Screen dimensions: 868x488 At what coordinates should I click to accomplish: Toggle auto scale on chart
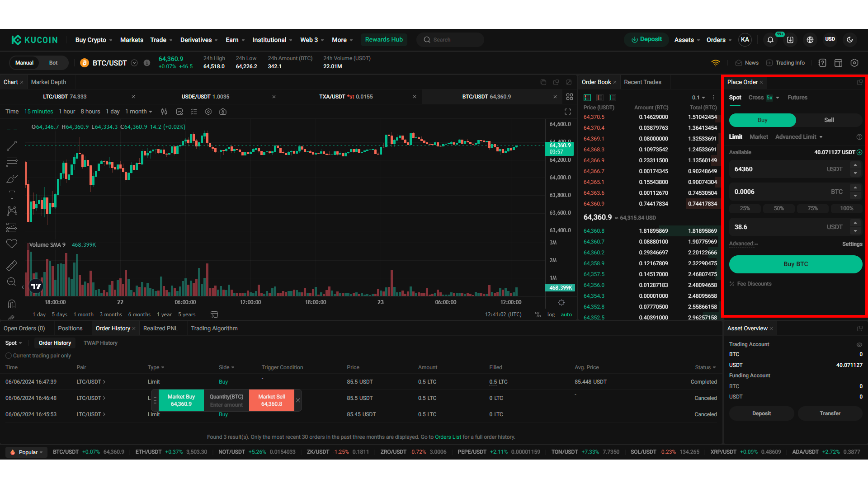point(566,314)
